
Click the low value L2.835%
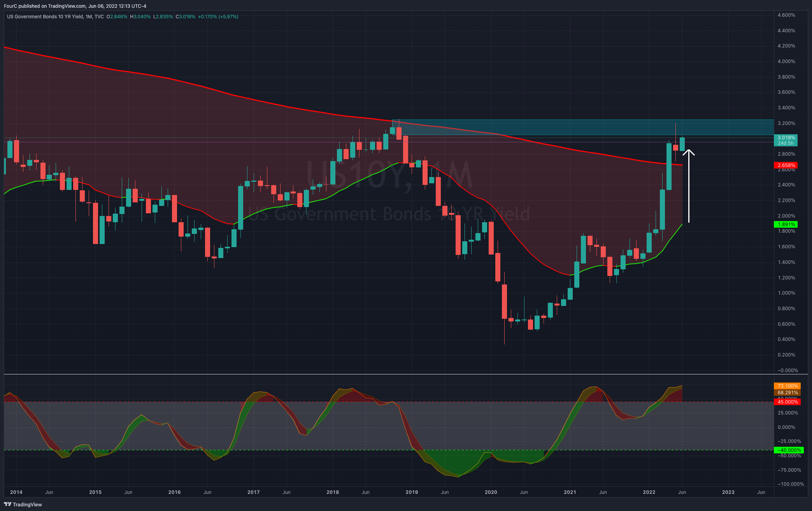pyautogui.click(x=163, y=17)
